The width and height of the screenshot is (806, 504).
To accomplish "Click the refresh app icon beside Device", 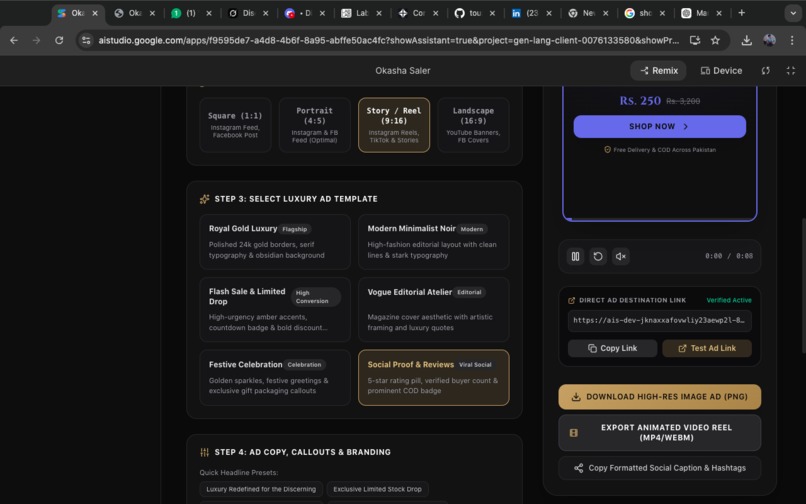I will pyautogui.click(x=765, y=70).
